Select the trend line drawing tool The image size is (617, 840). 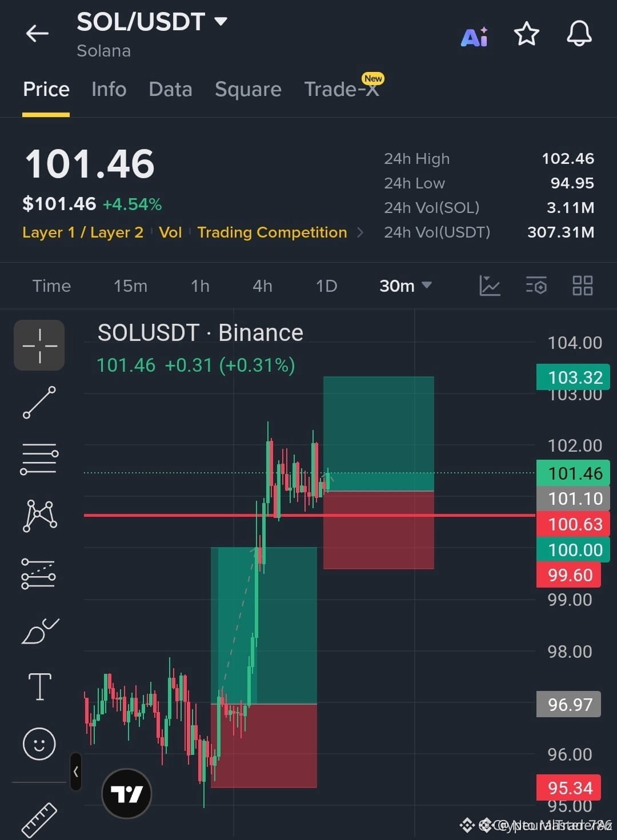coord(39,402)
